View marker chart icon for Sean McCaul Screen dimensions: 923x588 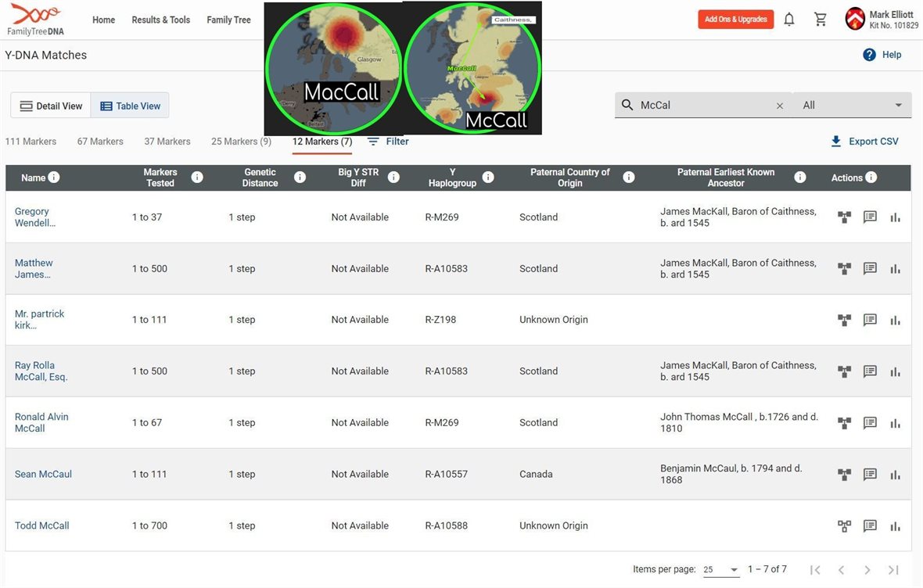(895, 475)
